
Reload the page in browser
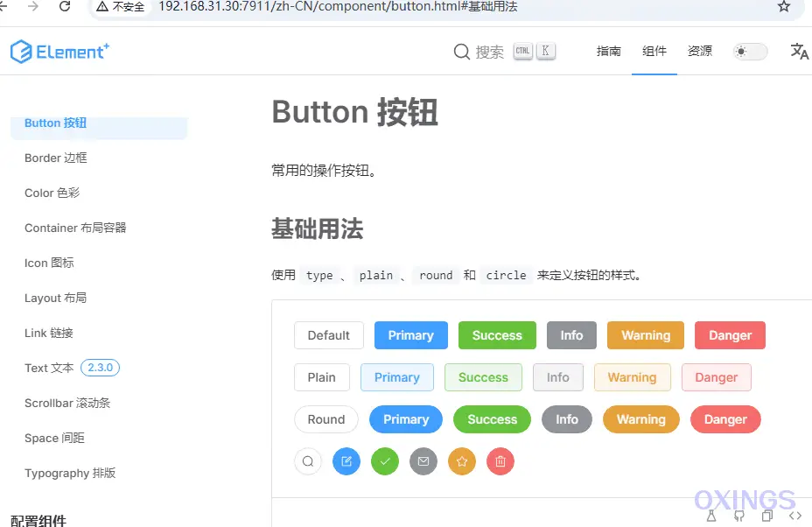click(x=65, y=6)
